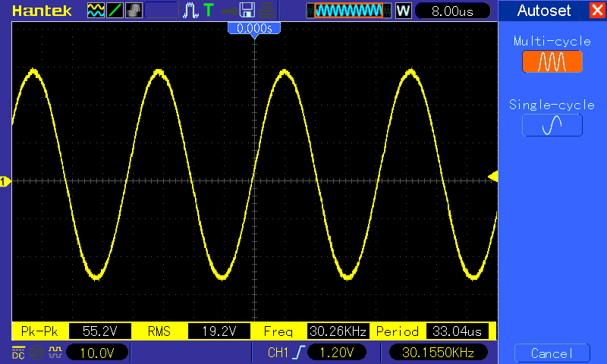The width and height of the screenshot is (607, 364).
Task: Click the yellow-cyan waveform channel icon
Action: (96, 11)
